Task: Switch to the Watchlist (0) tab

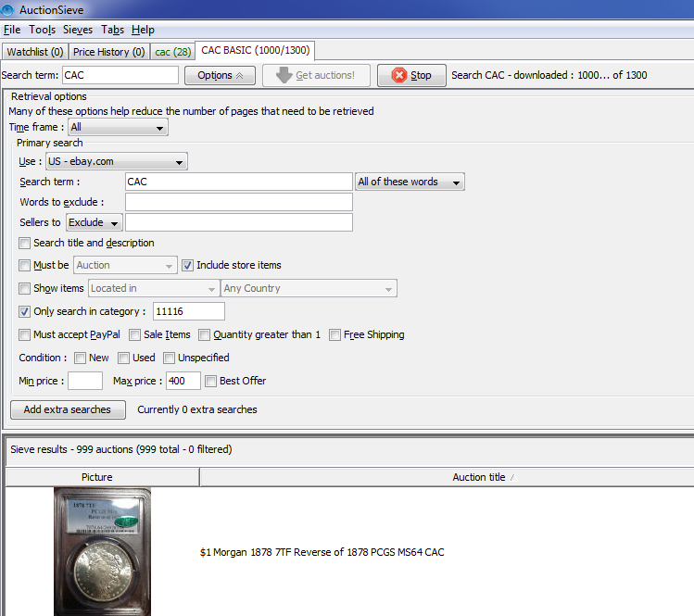Action: click(35, 52)
